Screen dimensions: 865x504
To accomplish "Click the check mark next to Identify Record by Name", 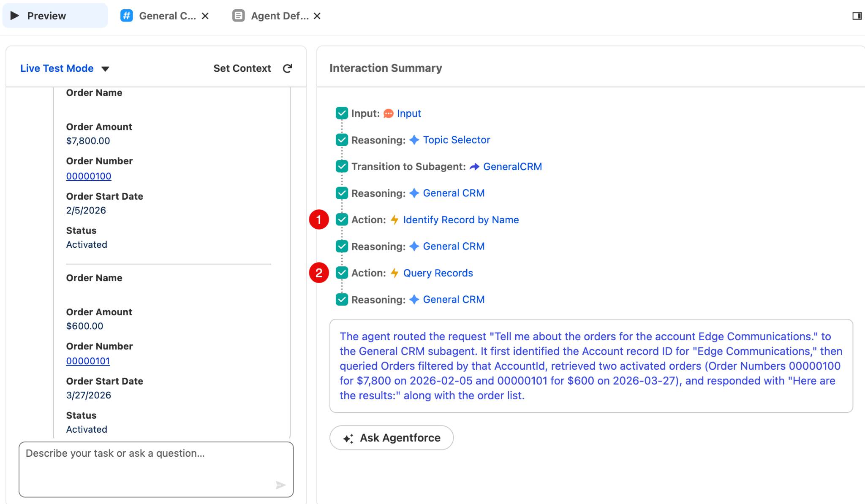I will pos(342,219).
